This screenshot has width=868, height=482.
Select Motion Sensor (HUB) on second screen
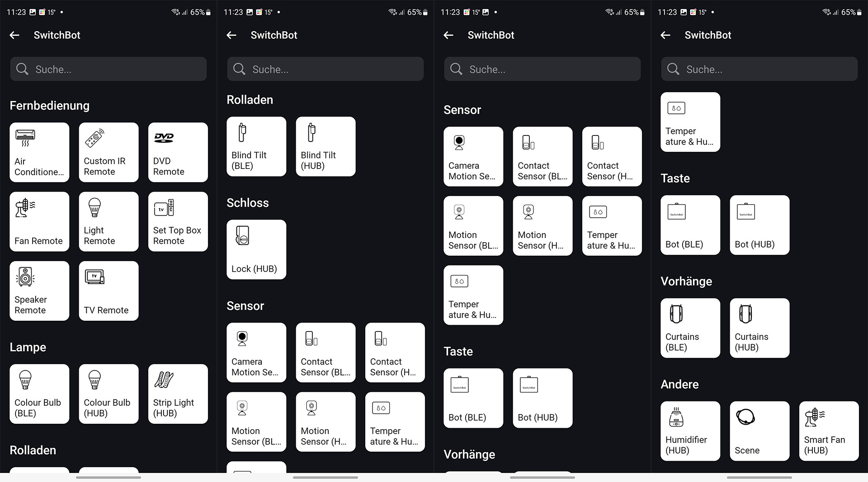coord(325,422)
